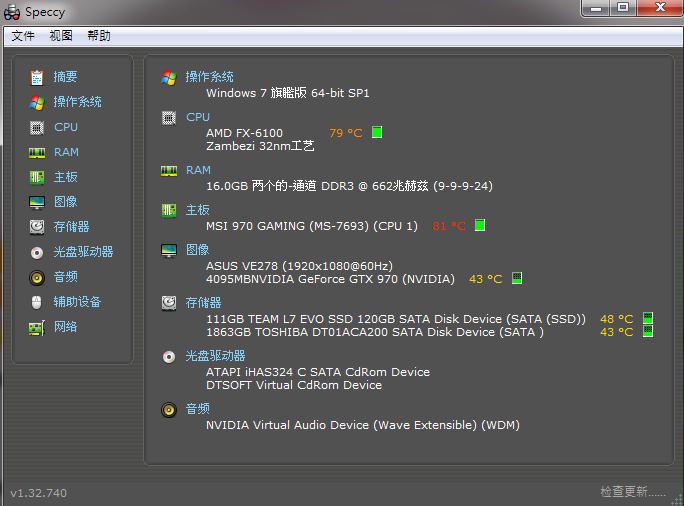Open 光盘驱动器 section from the sidebar
Screen dimensions: 684x506
(83, 252)
